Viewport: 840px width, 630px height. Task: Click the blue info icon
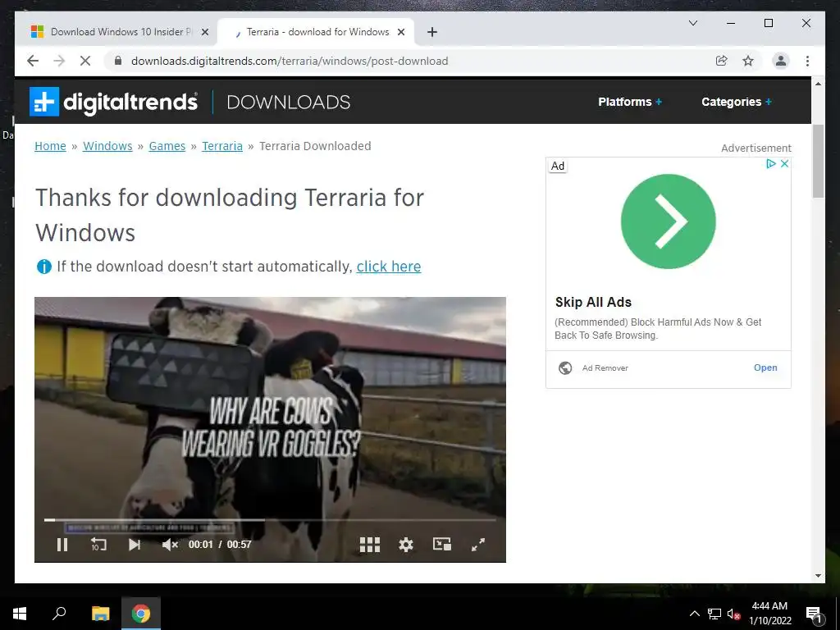(x=44, y=267)
